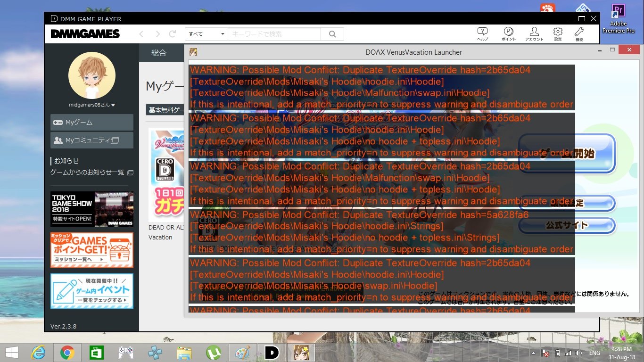
Task: Switch to DOAX launcher taskbar icon
Action: tap(301, 353)
